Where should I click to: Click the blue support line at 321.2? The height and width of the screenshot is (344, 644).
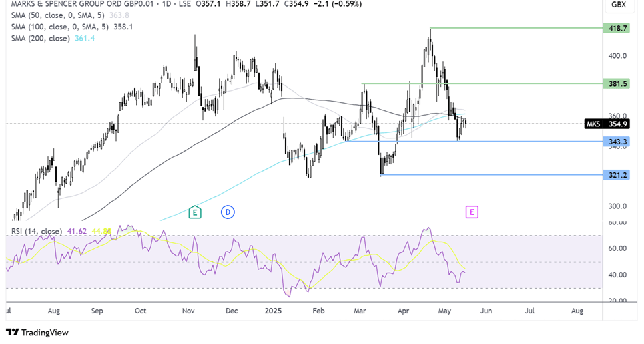pos(487,174)
